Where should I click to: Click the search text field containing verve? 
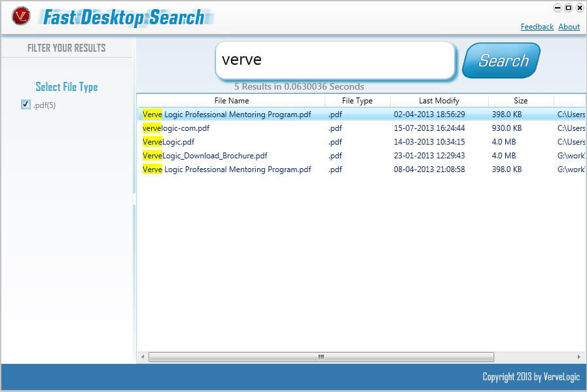point(334,60)
